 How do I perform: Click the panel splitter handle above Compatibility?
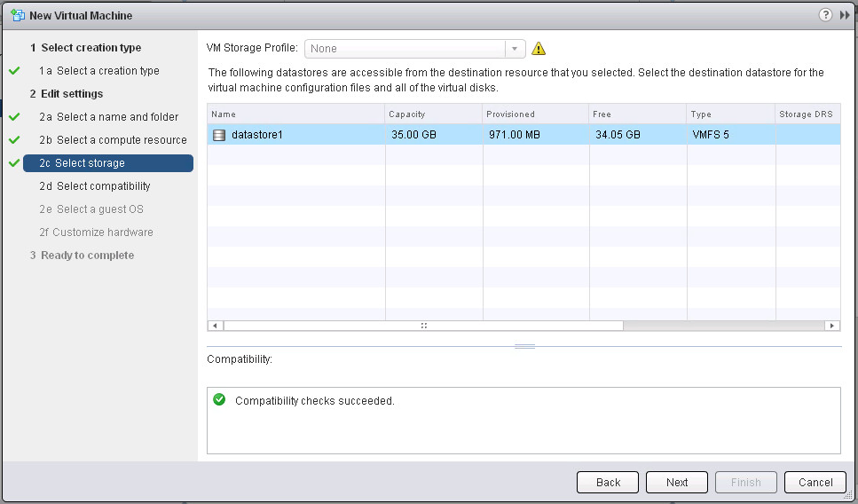coord(524,347)
